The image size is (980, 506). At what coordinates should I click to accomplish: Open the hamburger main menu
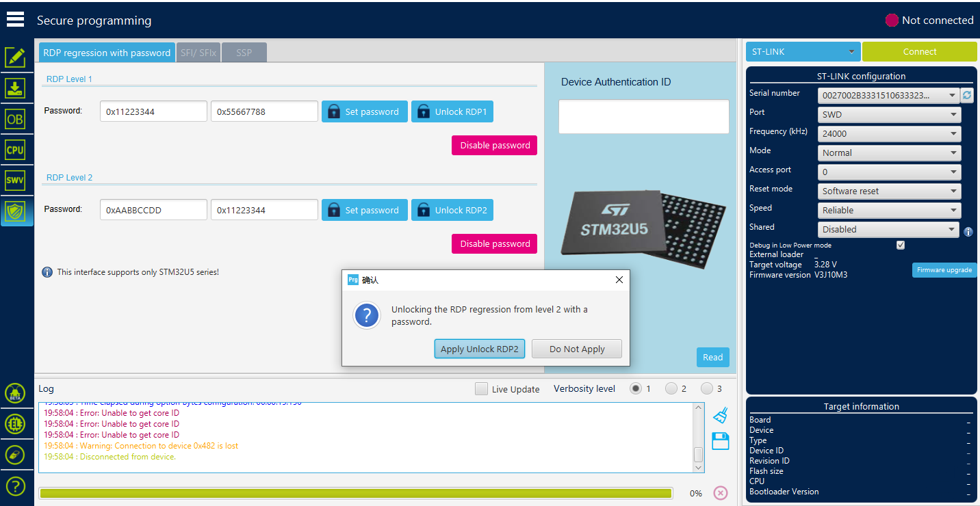pyautogui.click(x=15, y=20)
